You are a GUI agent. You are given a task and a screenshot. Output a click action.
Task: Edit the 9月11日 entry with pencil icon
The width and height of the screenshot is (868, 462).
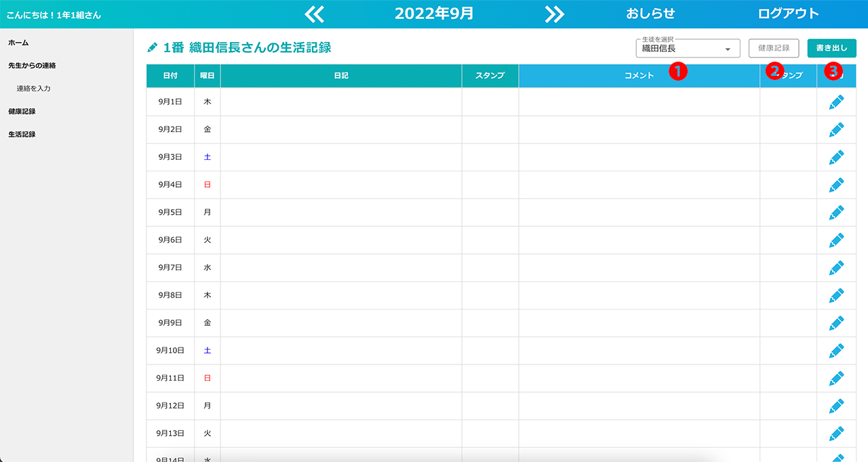tap(836, 378)
